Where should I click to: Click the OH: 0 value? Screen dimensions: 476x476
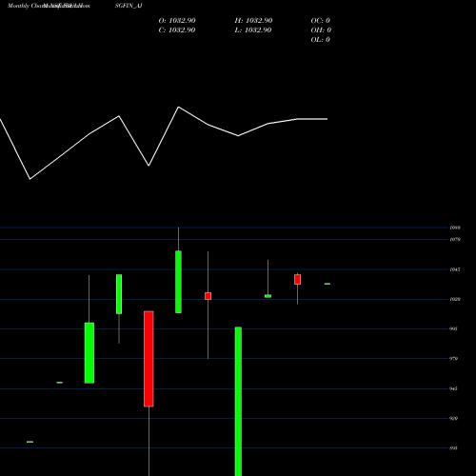321,30
